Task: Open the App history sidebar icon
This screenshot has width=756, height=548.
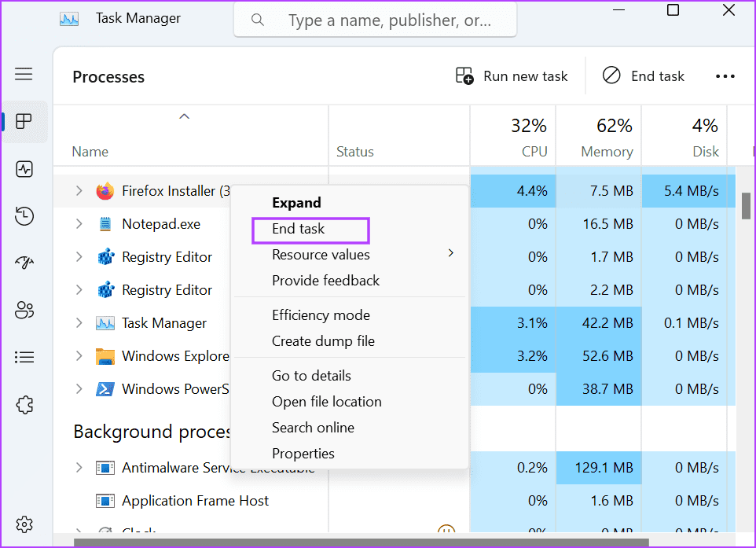Action: (x=24, y=215)
